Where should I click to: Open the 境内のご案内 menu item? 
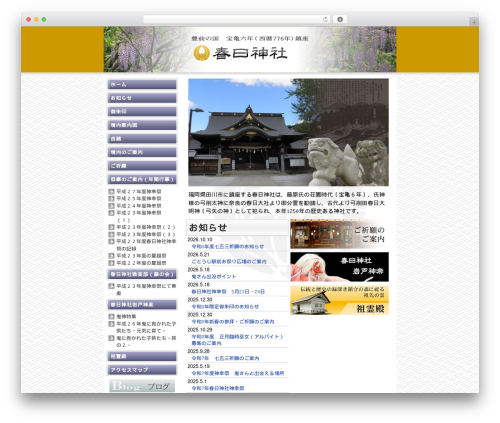pos(142,152)
